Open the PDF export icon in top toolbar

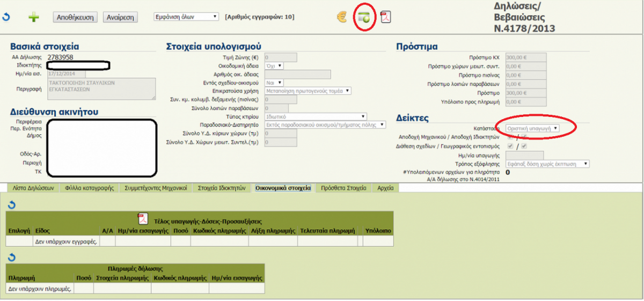click(386, 17)
